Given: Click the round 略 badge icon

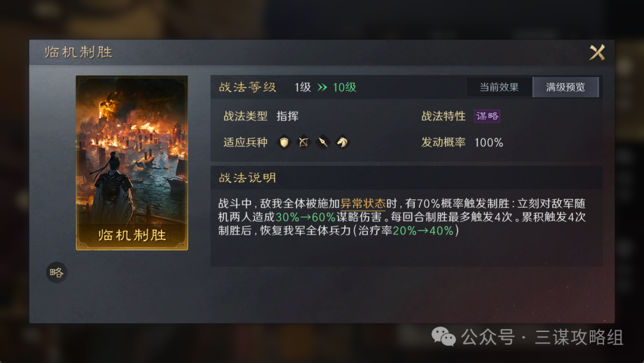Looking at the screenshot, I should (x=57, y=273).
